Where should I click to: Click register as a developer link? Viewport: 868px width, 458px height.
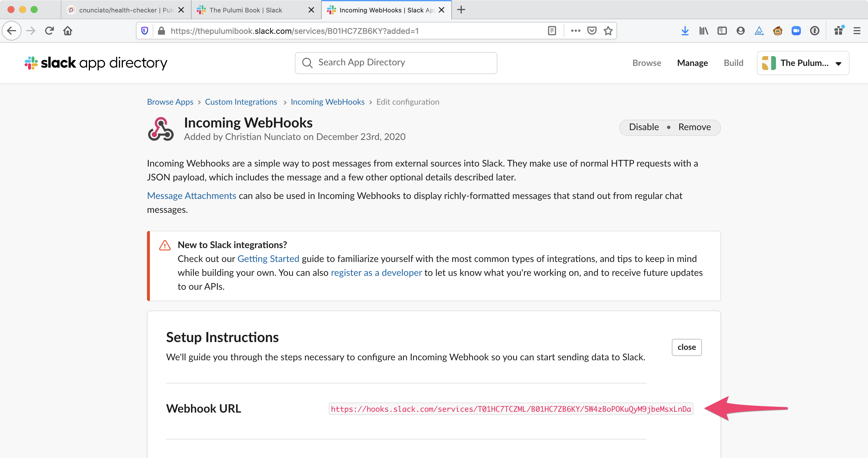point(376,272)
